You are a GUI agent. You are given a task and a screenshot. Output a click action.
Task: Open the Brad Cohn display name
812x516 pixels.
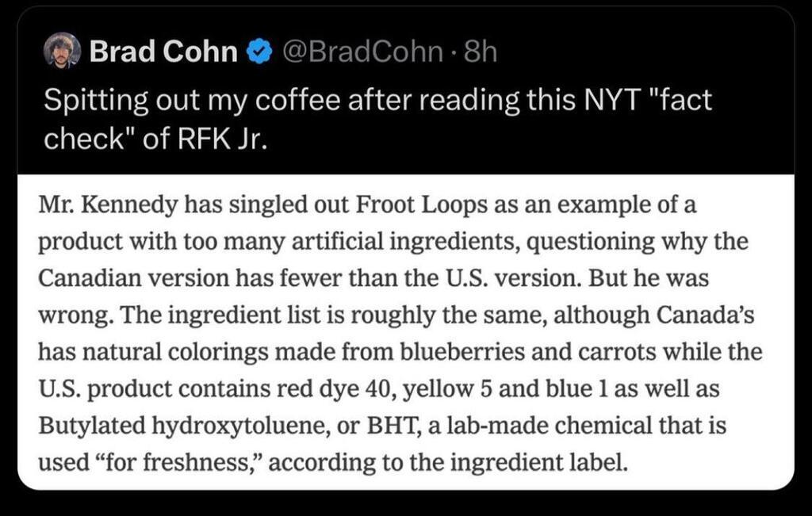[163, 52]
